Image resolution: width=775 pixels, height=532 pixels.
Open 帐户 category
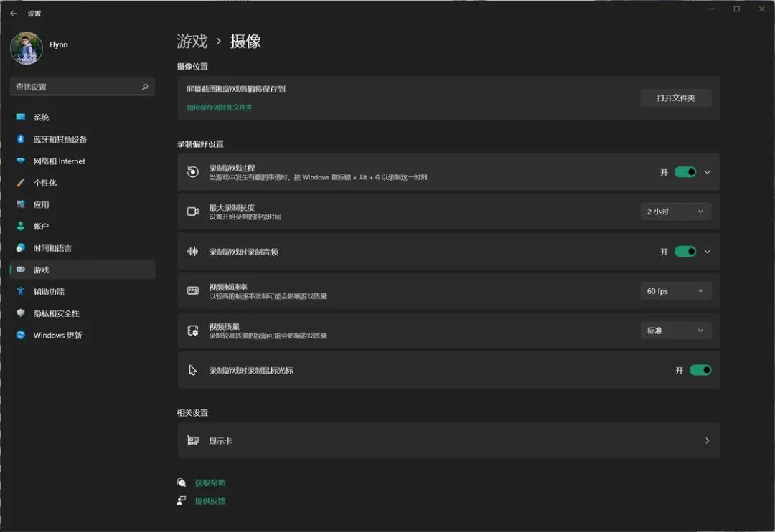[x=82, y=227]
